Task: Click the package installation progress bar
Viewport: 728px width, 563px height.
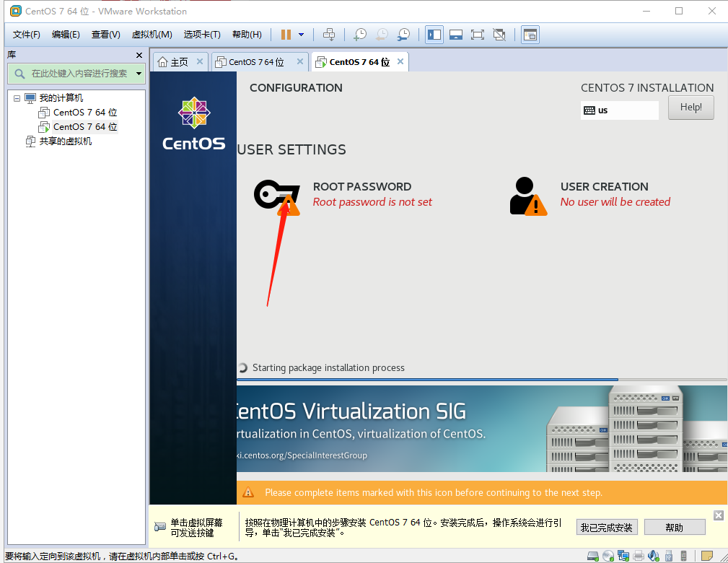Action: (x=482, y=379)
